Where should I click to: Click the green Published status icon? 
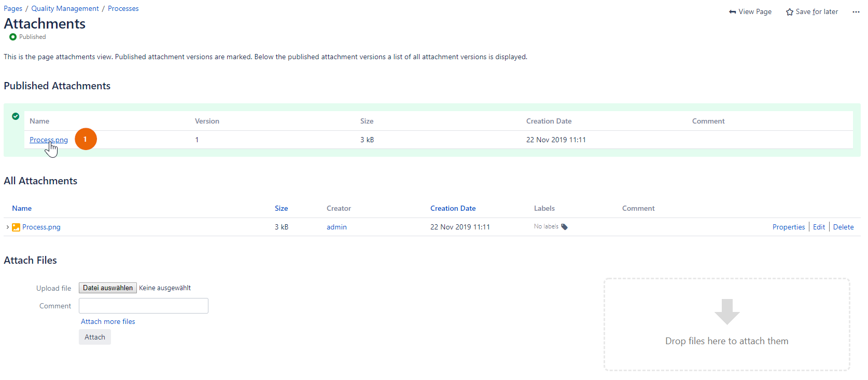click(x=13, y=37)
